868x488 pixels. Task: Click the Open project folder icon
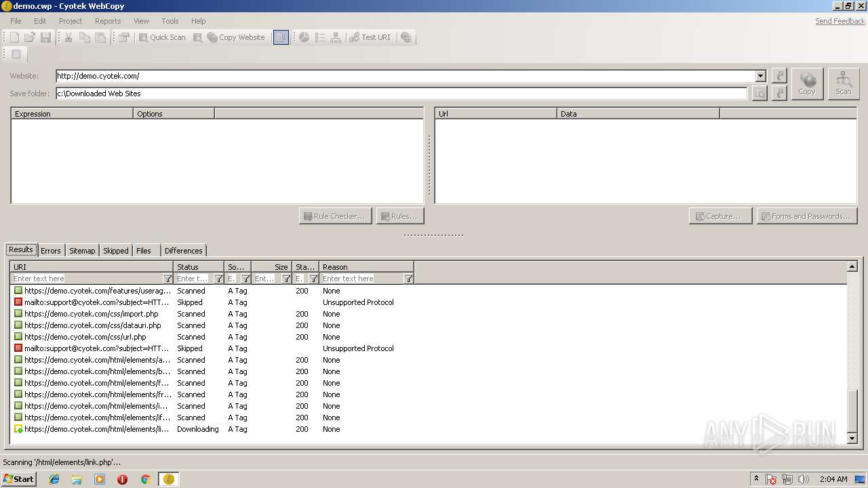pos(30,38)
